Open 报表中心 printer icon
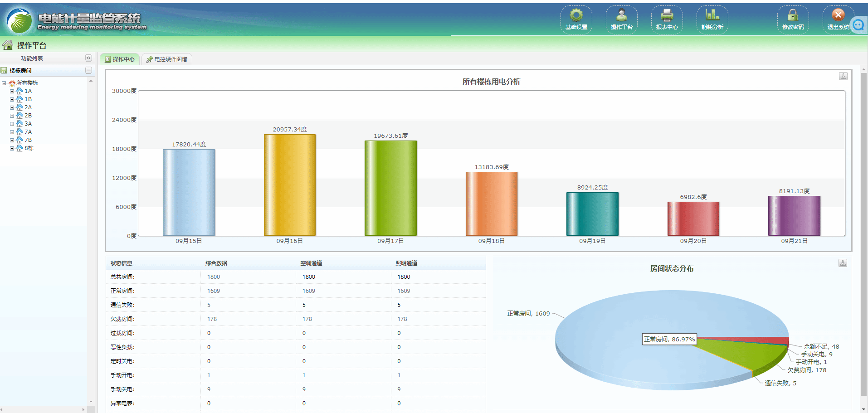Viewport: 868px width, 413px height. (667, 19)
